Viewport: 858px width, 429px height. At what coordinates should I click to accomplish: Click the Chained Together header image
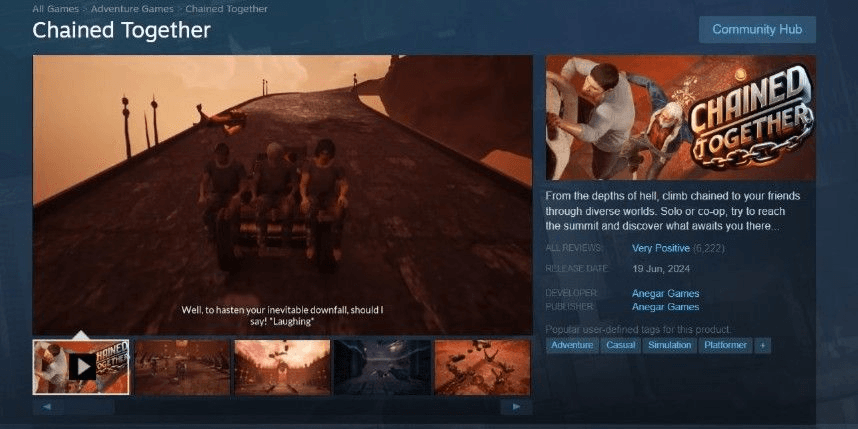pyautogui.click(x=681, y=118)
